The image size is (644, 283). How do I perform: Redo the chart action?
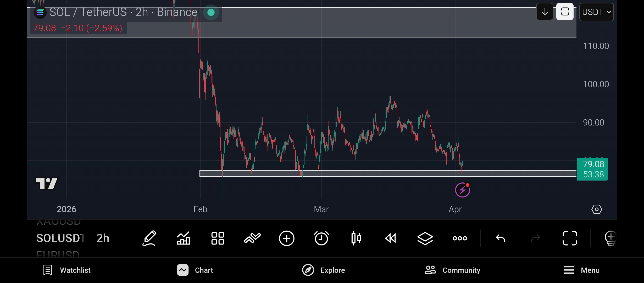click(535, 238)
